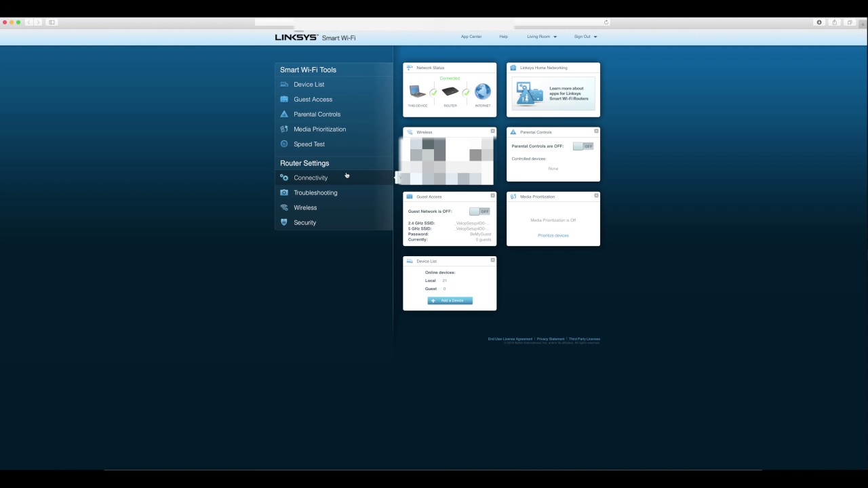The image size is (868, 488).
Task: Open Device List from the sidebar icon
Action: pos(284,84)
